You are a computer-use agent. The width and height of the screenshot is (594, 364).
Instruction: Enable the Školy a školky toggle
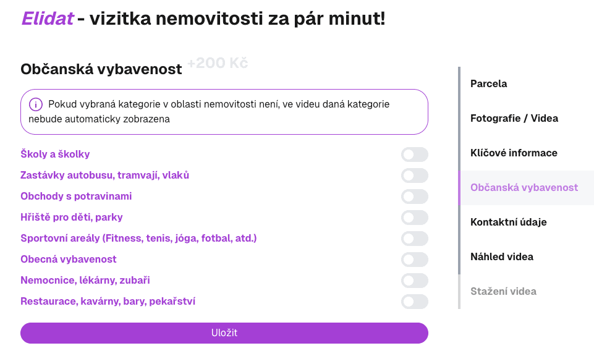click(414, 154)
